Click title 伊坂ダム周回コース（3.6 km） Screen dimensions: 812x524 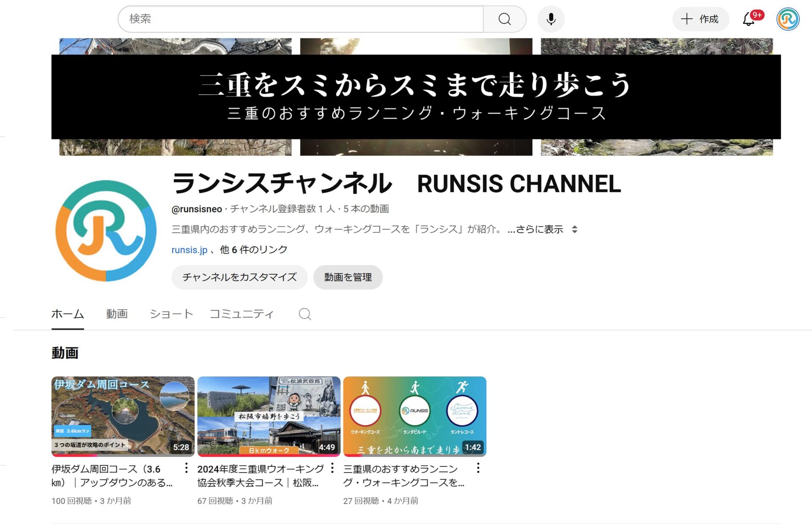[x=112, y=476]
